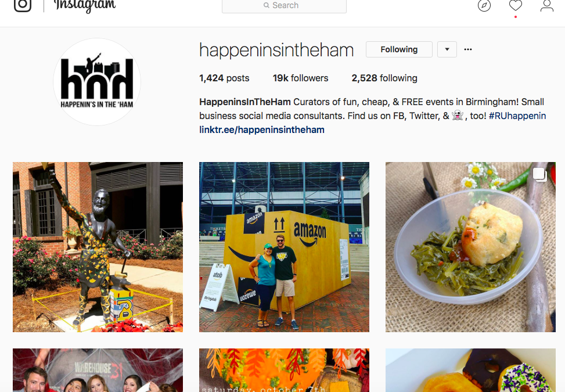Click the Instagram camera logo icon
Screen dimensions: 565x392
(23, 4)
